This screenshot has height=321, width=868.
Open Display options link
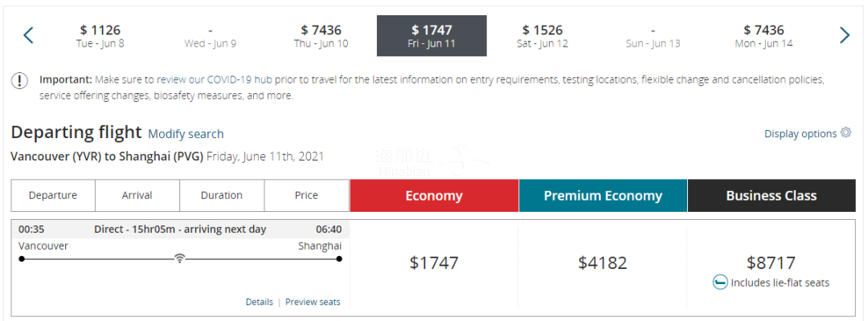(x=800, y=134)
